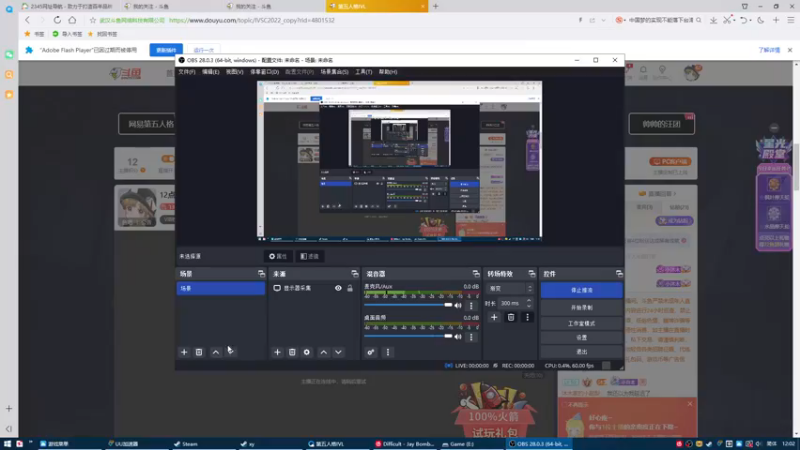Click 'run once' button in Flash bar
The width and height of the screenshot is (800, 450).
tap(204, 50)
